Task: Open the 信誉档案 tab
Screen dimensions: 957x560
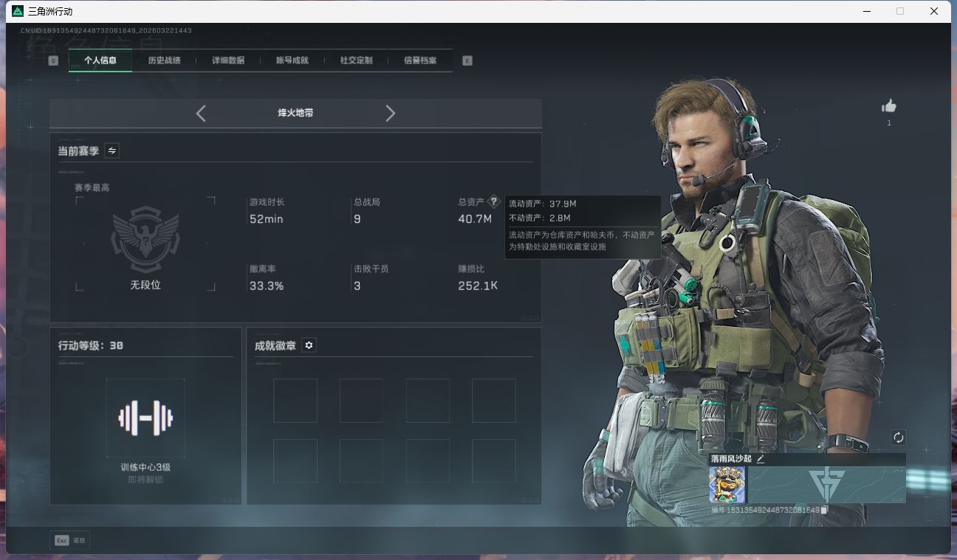Action: point(420,61)
